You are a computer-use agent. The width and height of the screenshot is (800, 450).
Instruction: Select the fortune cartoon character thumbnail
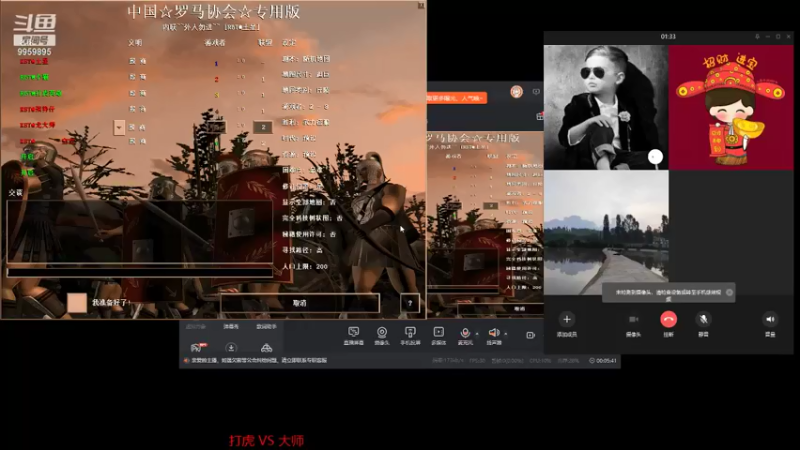731,107
